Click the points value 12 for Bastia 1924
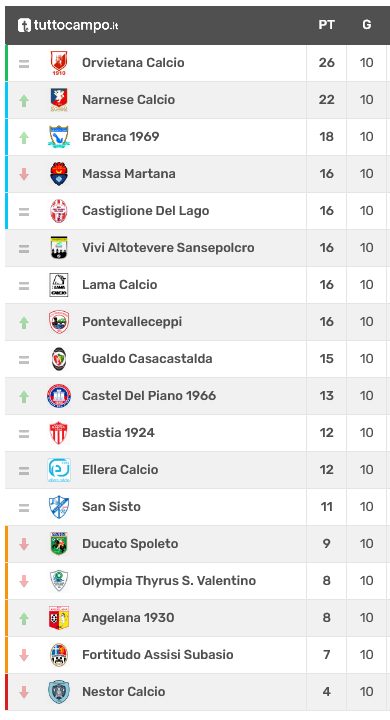 tap(327, 433)
